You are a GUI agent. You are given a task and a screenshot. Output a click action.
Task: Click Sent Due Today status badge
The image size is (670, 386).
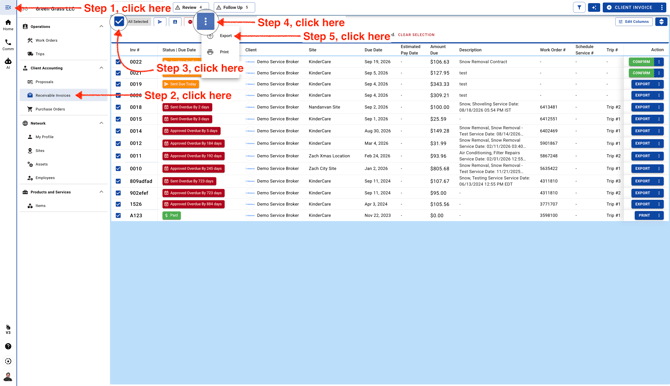pyautogui.click(x=180, y=84)
